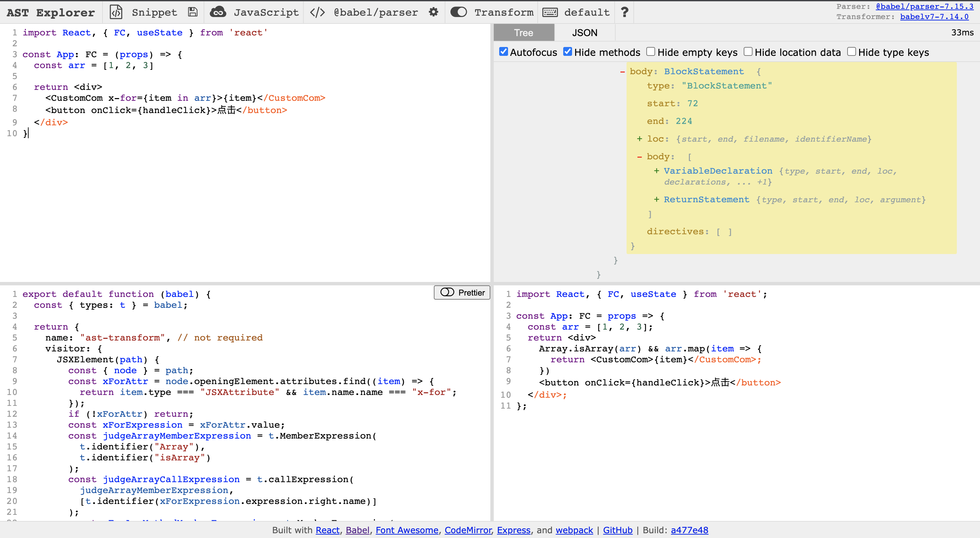Enable Hide location data checkbox
980x538 pixels.
coord(748,52)
